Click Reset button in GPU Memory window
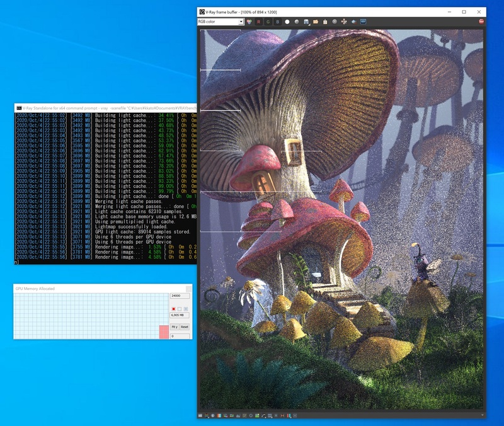Image resolution: width=504 pixels, height=426 pixels. point(185,326)
